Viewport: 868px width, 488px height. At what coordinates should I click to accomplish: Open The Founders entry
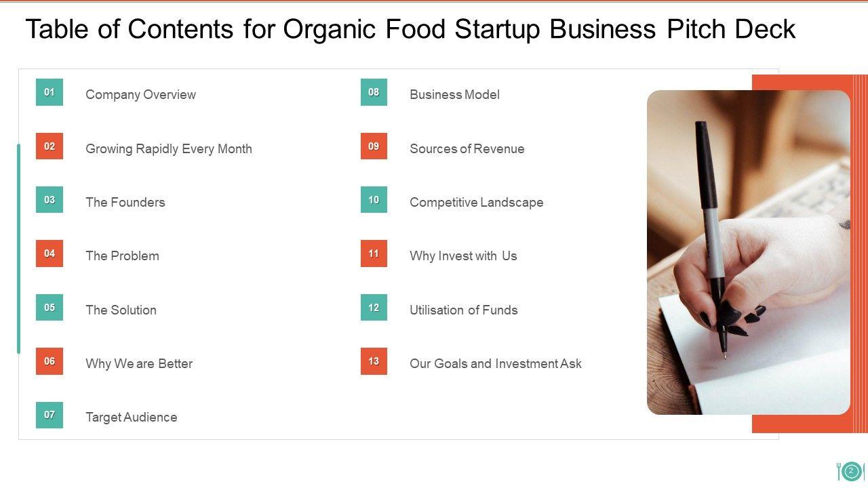pos(125,202)
